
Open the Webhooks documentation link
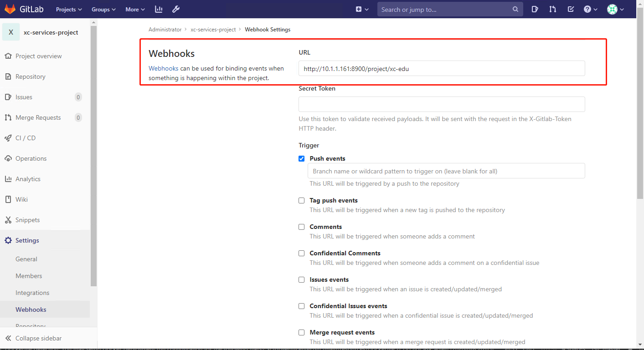click(x=163, y=68)
